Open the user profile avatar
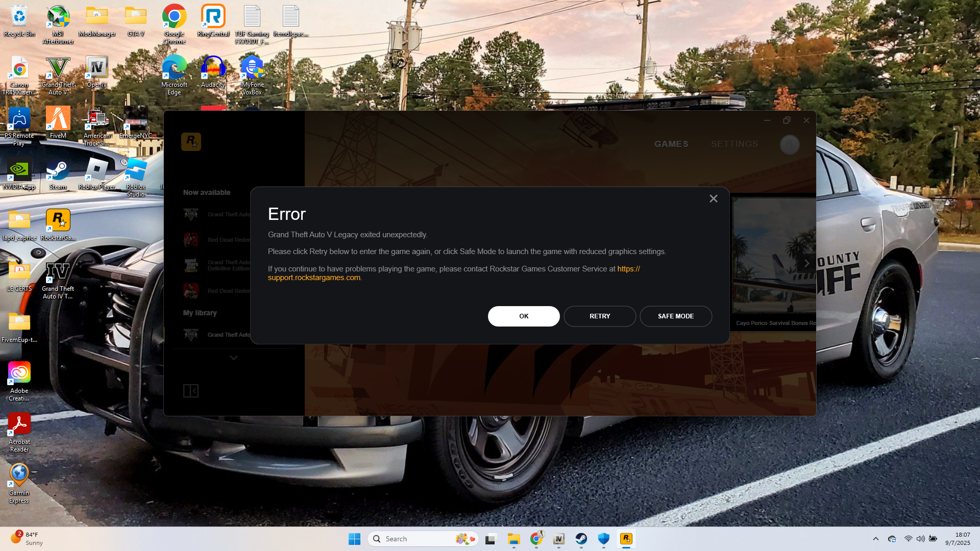Image resolution: width=980 pixels, height=551 pixels. (789, 144)
